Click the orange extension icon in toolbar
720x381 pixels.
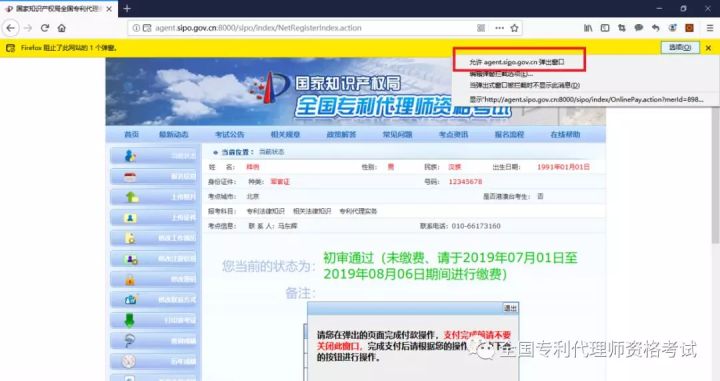click(x=689, y=28)
